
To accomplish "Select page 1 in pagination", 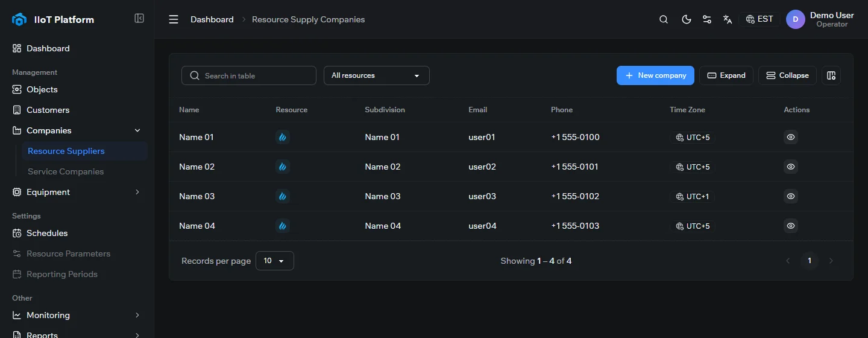I will pos(810,261).
